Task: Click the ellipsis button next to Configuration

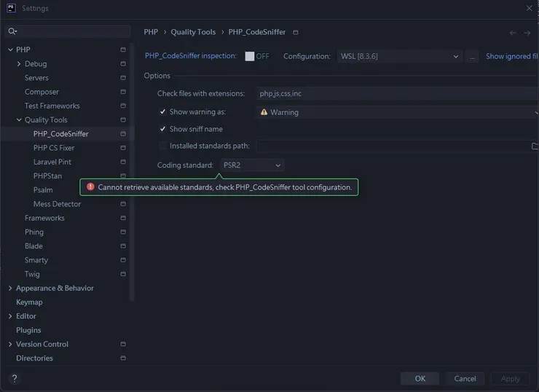Action: click(472, 57)
